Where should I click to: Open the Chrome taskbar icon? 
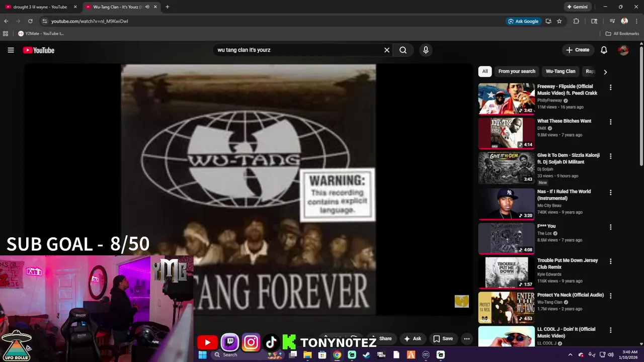pos(337,355)
